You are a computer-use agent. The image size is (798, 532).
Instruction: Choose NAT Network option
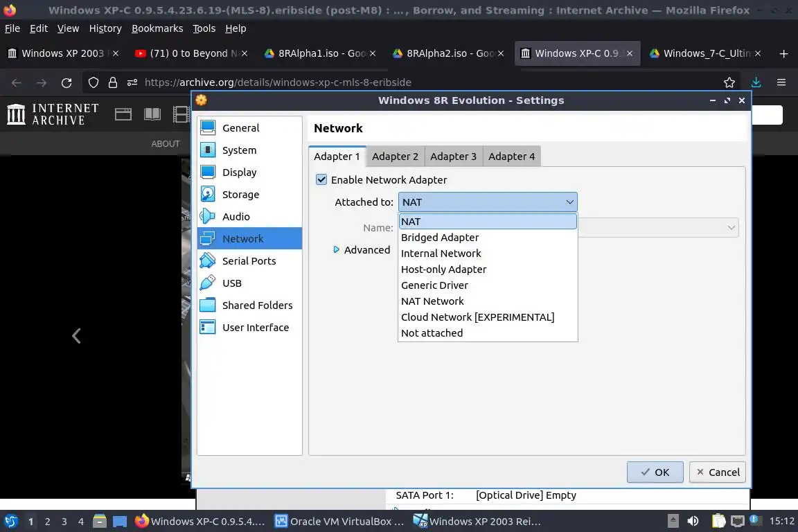pos(488,301)
